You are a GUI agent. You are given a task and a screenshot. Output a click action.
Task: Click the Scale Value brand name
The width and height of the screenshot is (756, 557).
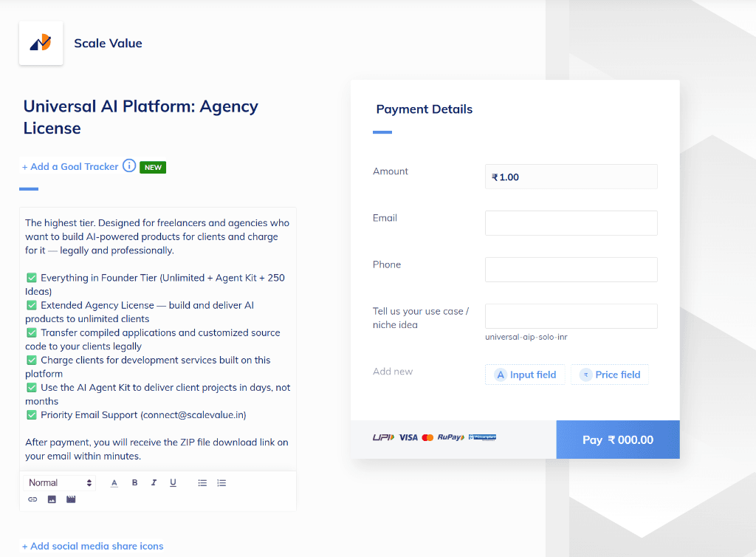108,43
